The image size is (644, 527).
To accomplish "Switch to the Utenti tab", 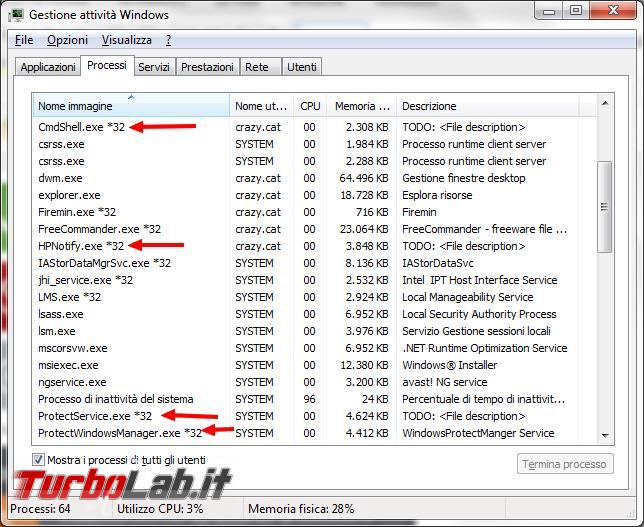I will click(302, 67).
